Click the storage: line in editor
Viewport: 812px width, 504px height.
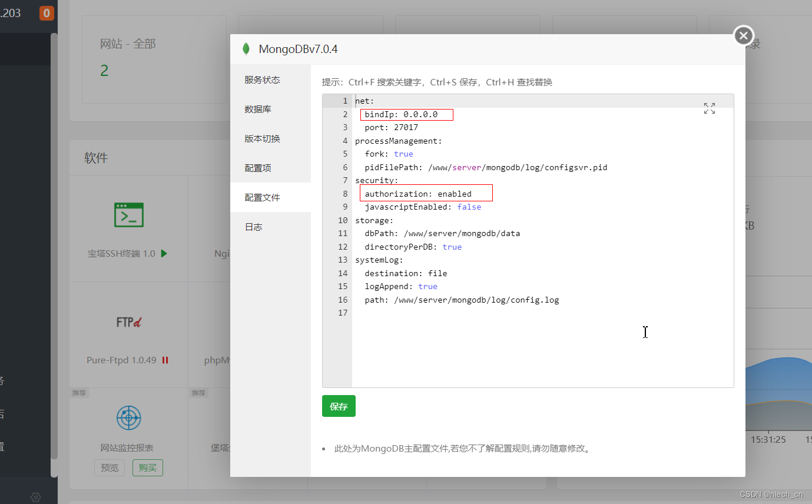pyautogui.click(x=374, y=220)
